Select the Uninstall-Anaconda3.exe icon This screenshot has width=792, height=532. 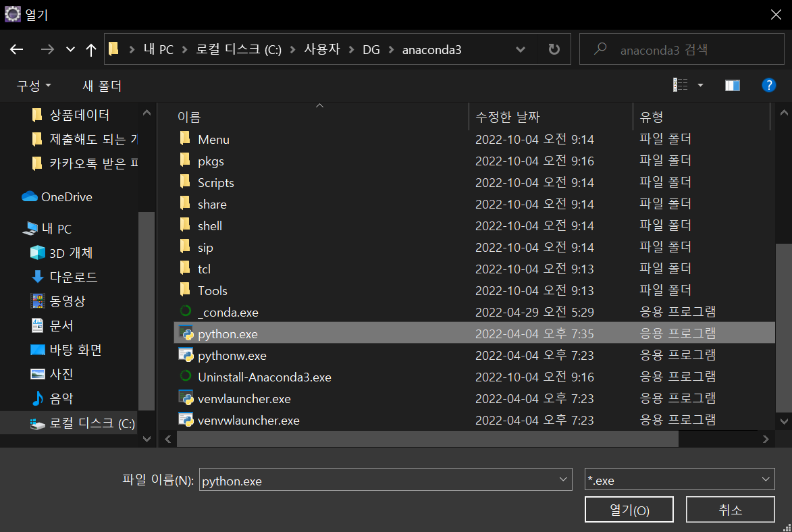click(186, 376)
